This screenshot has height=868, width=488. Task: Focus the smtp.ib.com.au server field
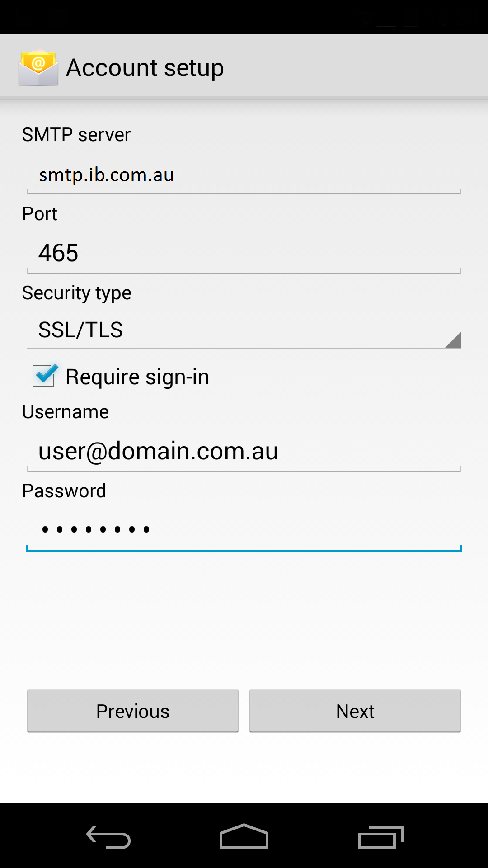[244, 175]
